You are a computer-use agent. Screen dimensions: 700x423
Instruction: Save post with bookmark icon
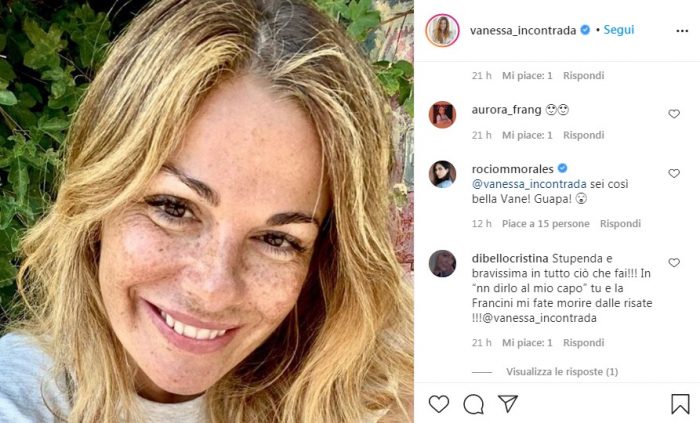coord(680,404)
